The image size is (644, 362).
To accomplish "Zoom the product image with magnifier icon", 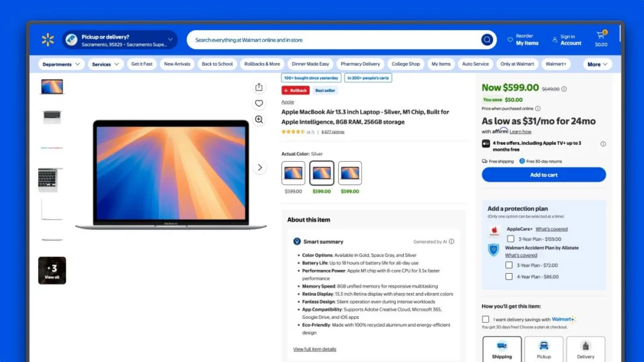I will pyautogui.click(x=259, y=119).
